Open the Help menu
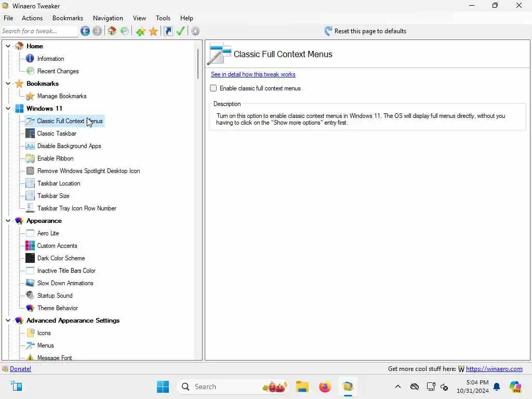 point(187,18)
